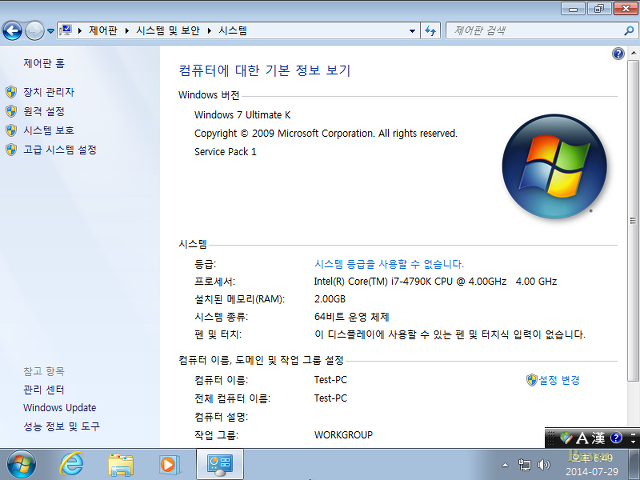Viewport: 640px width, 480px height.
Task: Expand the arrow after 제어판 breadcrumb
Action: coord(127,31)
